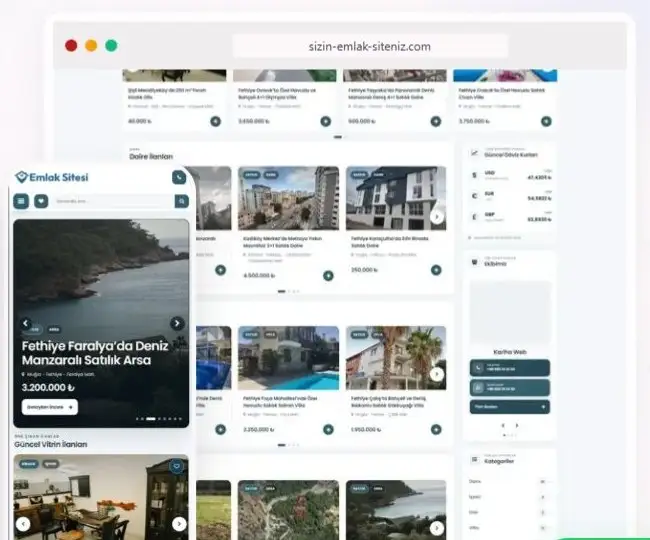Click the magnifier search button in mobile view
Screen dimensions: 650x540
[182, 201]
